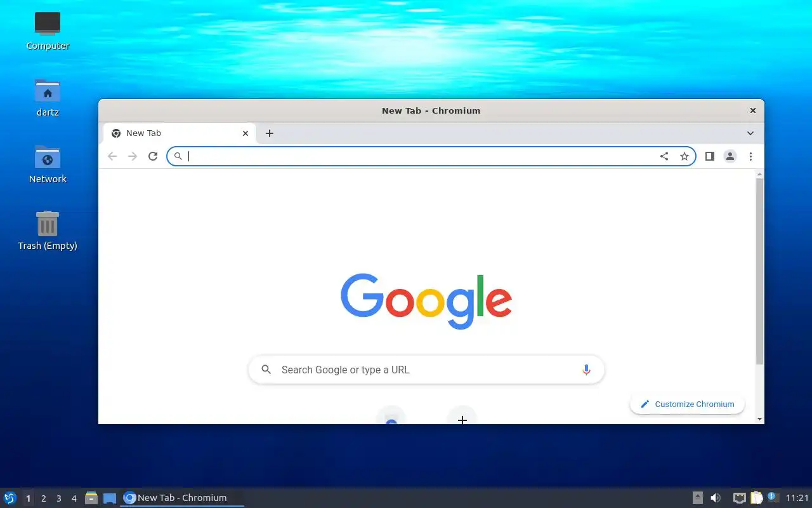Viewport: 812px width, 508px height.
Task: Switch to workspace 3
Action: click(59, 498)
